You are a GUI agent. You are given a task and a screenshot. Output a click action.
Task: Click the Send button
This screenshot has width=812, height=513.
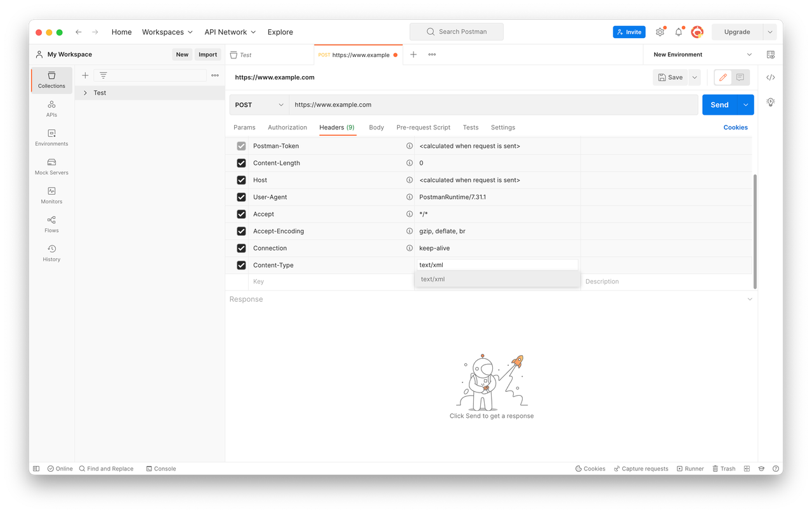(x=719, y=104)
